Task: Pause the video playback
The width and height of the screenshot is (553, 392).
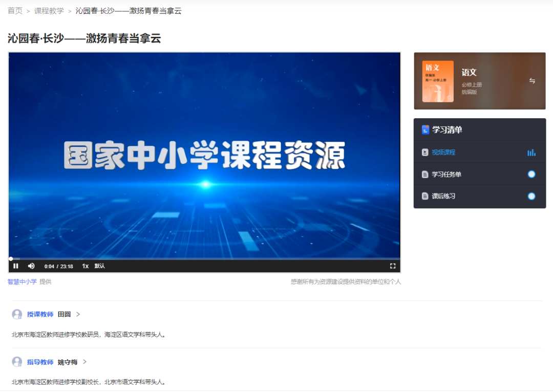Action: (x=15, y=266)
